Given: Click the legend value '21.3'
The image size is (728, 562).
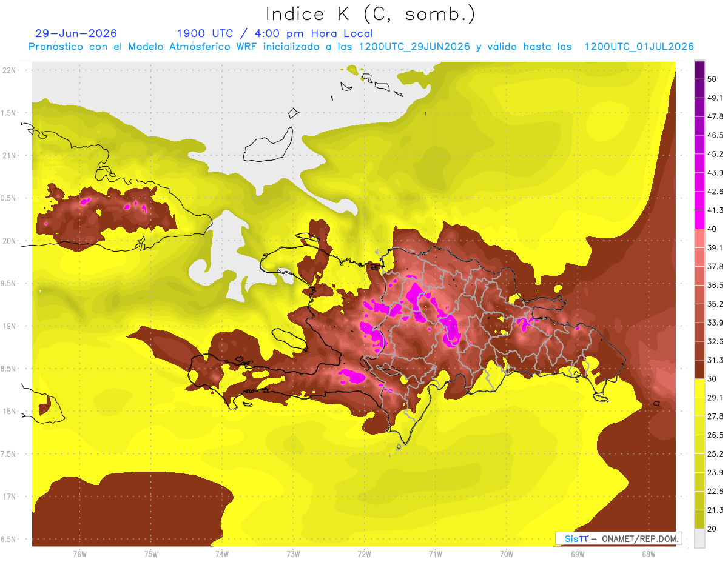Looking at the screenshot, I should (x=715, y=510).
